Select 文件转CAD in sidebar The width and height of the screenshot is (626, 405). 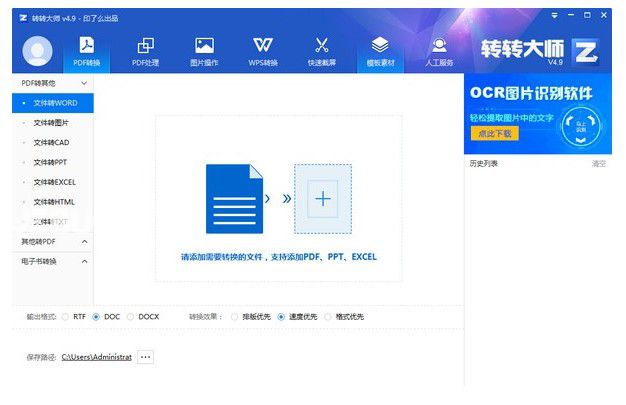pyautogui.click(x=53, y=143)
